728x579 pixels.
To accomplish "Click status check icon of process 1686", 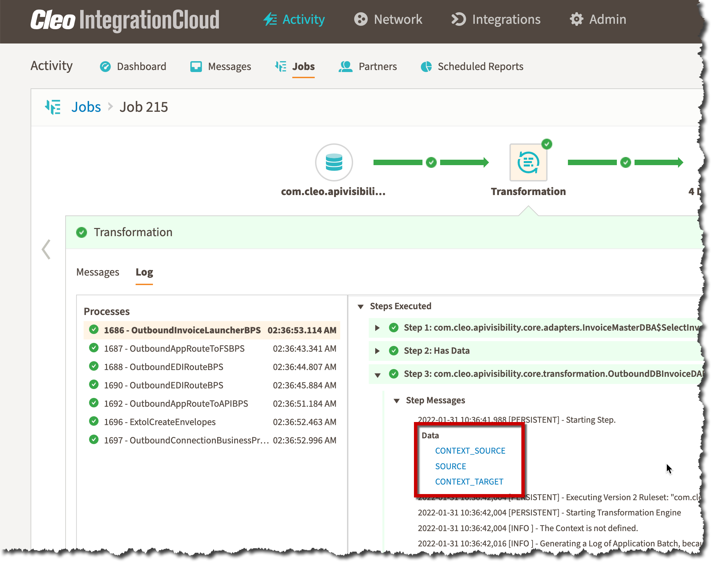I will (x=94, y=330).
